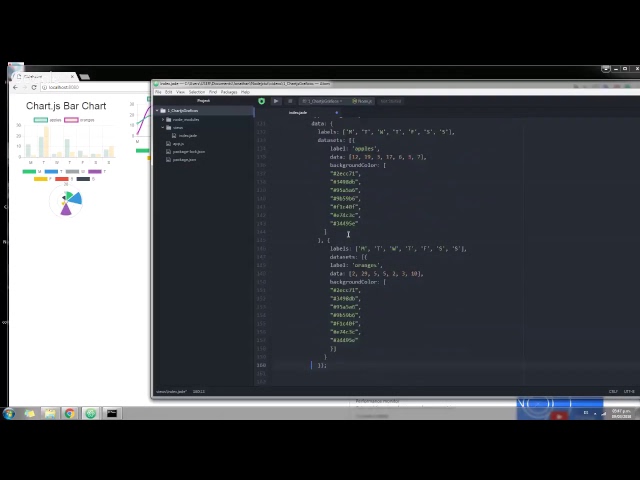Open Google Chrome from the taskbar
640x480 pixels.
point(70,413)
